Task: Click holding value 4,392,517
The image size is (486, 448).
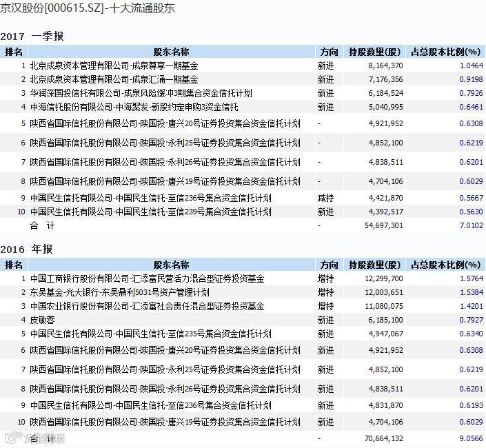Action: (385, 212)
